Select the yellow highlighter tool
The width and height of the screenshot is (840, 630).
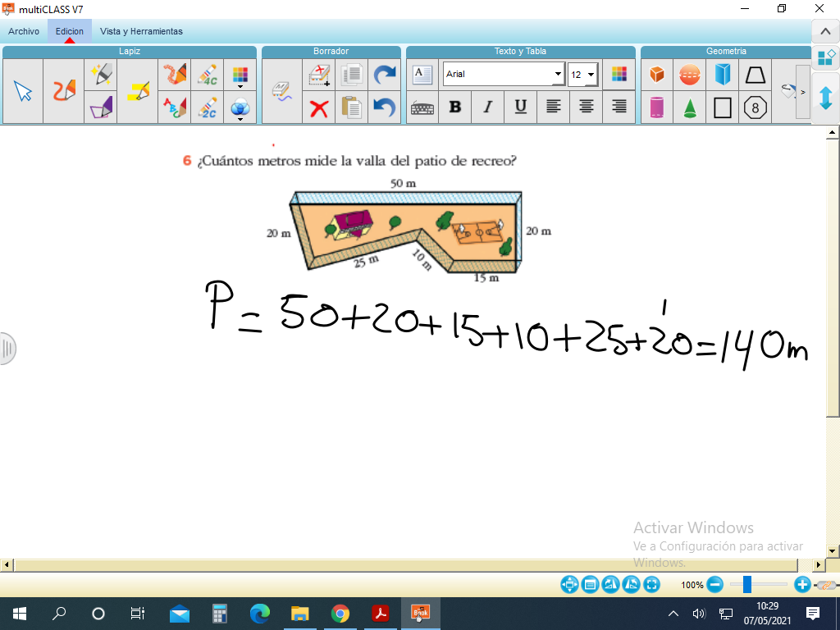pyautogui.click(x=138, y=91)
